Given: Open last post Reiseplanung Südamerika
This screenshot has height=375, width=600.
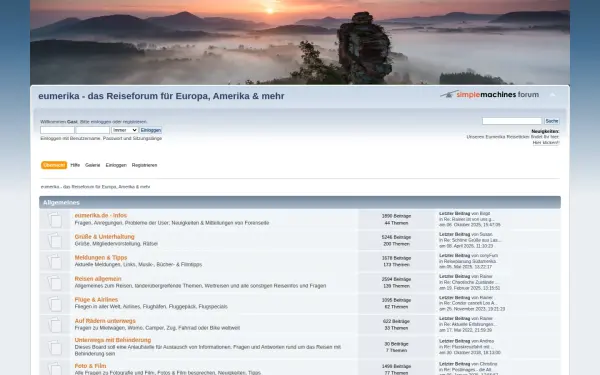Looking at the screenshot, I should [470, 261].
